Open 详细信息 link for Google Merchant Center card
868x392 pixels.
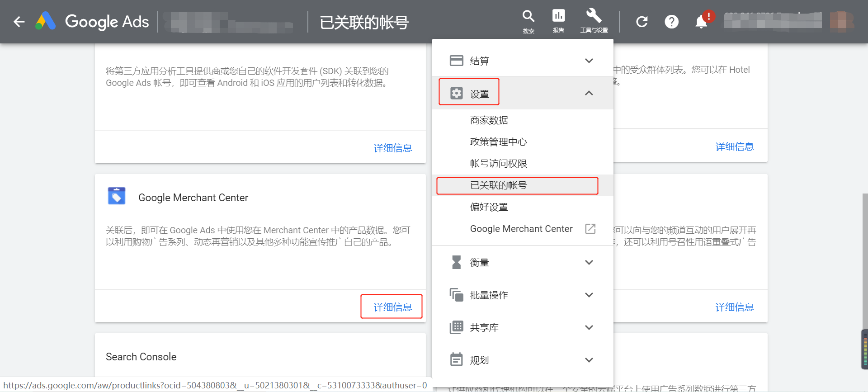pos(393,307)
